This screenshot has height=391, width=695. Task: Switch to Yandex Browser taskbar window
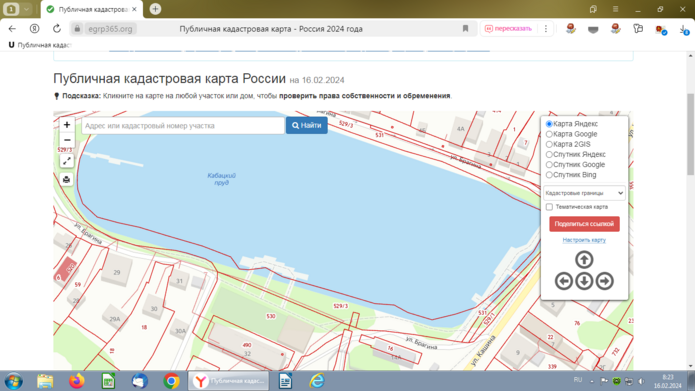click(229, 381)
